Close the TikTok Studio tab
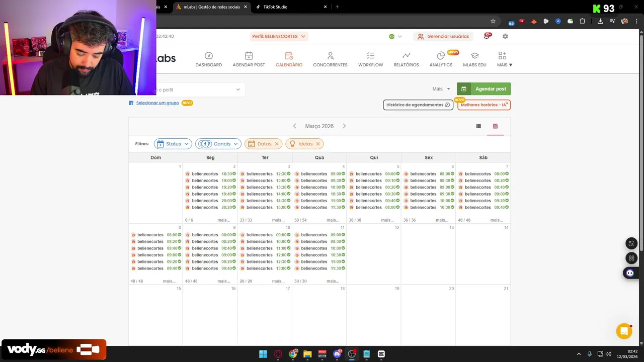644x362 pixels. tap(325, 7)
